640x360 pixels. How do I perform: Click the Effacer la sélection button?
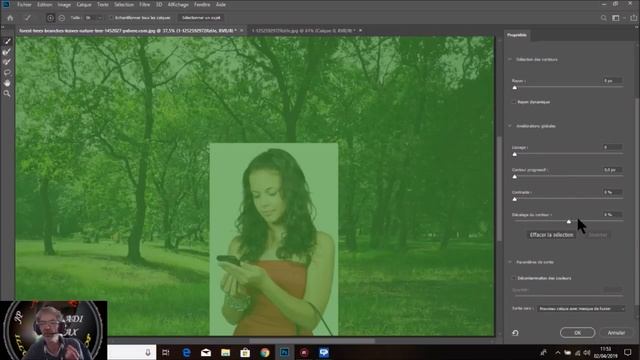click(x=551, y=235)
